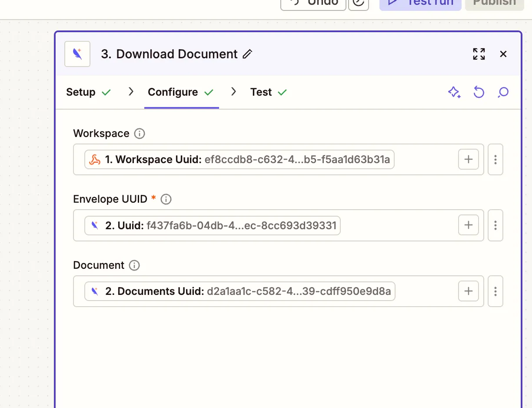Click the Publish button
The height and width of the screenshot is (408, 532).
[x=494, y=3]
